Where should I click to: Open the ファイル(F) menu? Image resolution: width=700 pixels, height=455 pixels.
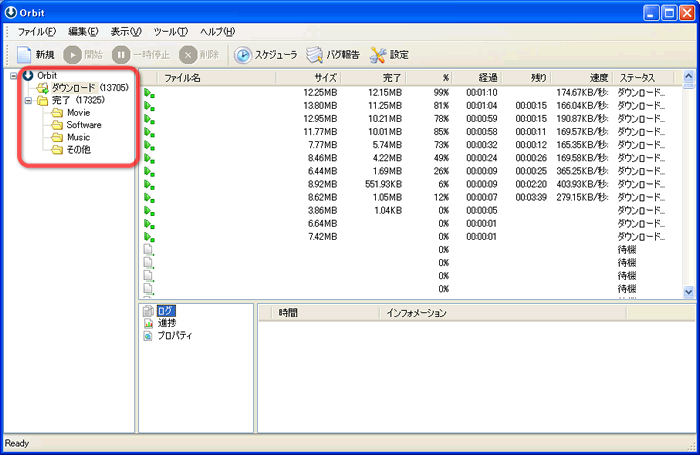pos(37,32)
